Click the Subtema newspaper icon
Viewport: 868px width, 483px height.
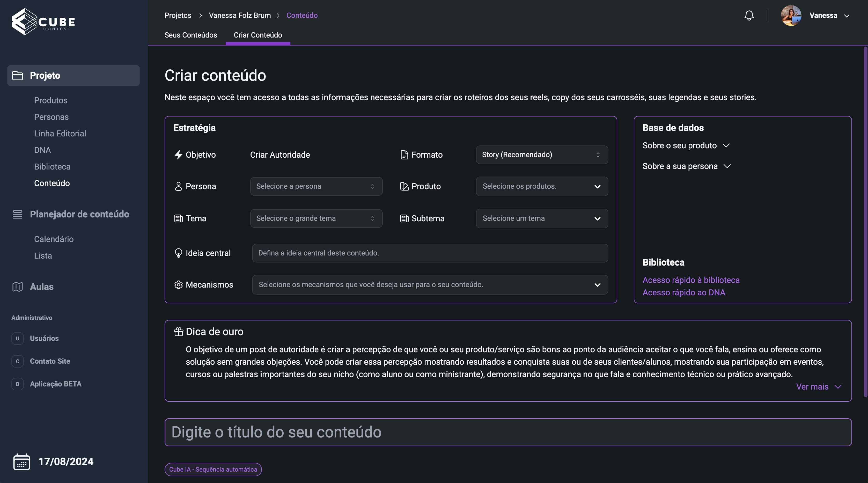[x=404, y=218]
